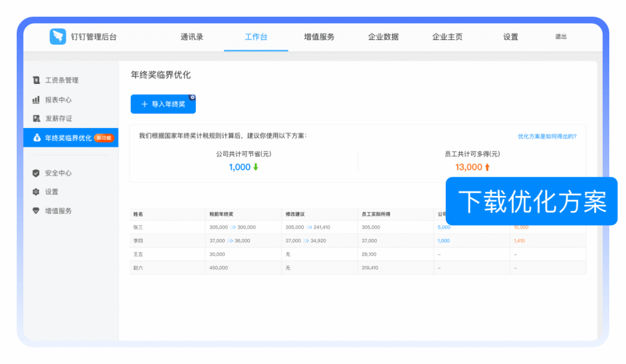Click the 新功能 badge in sidebar

click(104, 138)
